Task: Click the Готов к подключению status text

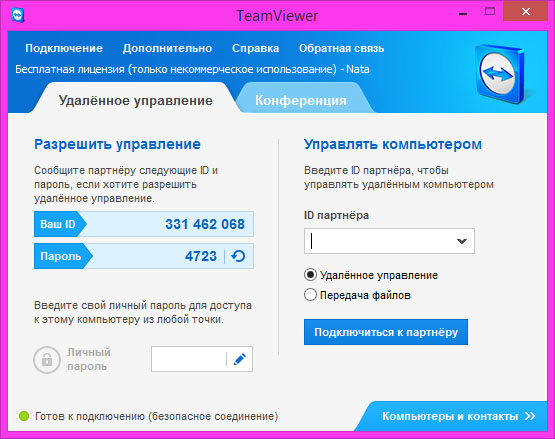Action: [x=156, y=416]
